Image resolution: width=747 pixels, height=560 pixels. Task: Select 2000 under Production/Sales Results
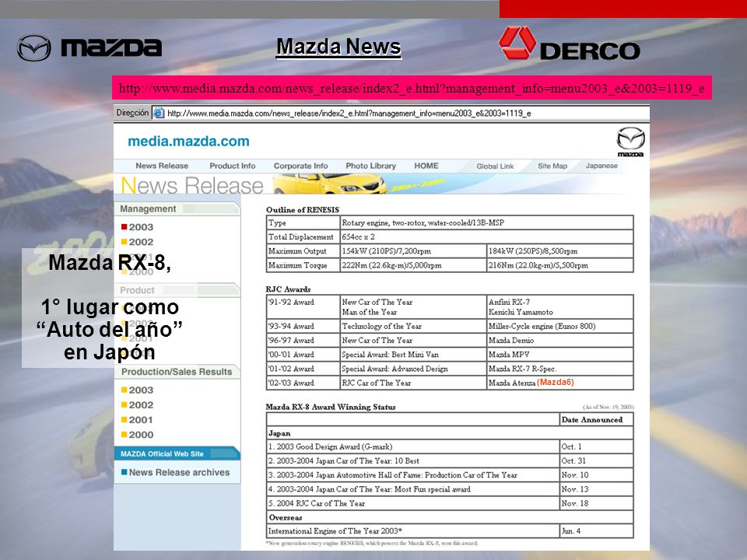pyautogui.click(x=137, y=435)
